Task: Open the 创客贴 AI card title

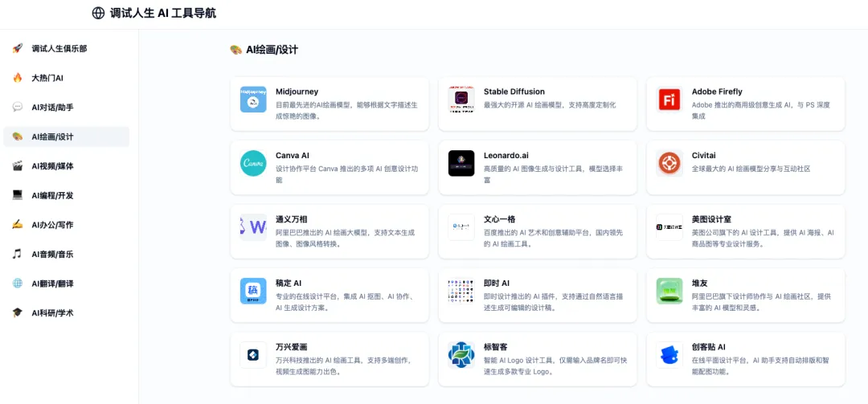Action: (x=709, y=348)
